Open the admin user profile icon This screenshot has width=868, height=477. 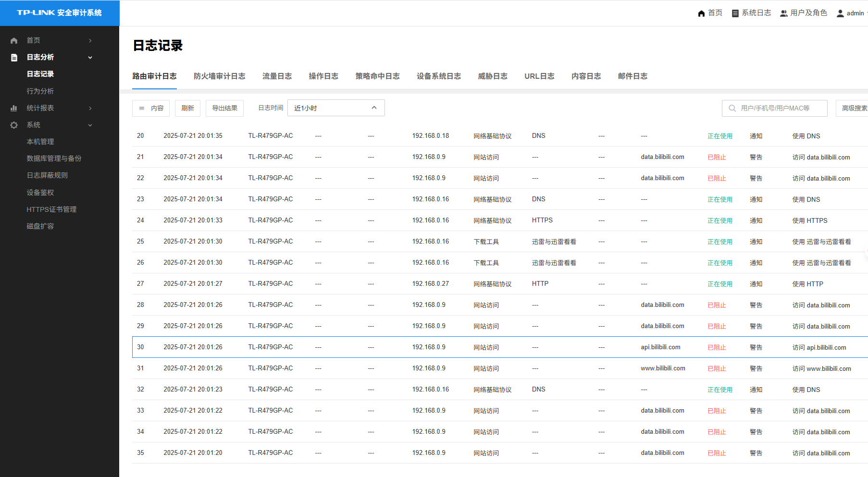coord(840,13)
